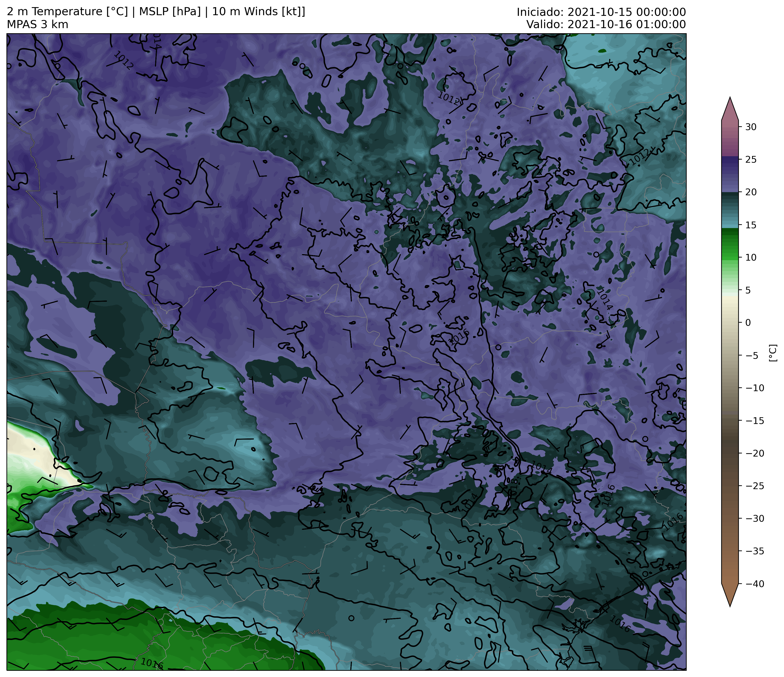
Task: Click the colorbar tick label −40
Action: 755,584
